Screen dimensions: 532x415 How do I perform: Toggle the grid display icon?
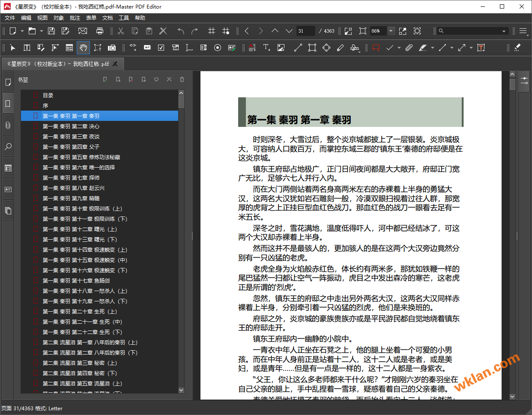212,31
